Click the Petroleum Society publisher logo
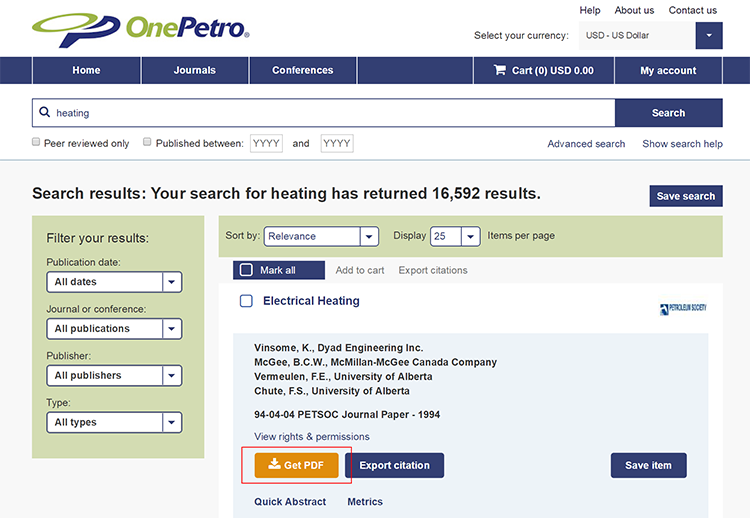The image size is (750, 518). pos(683,309)
